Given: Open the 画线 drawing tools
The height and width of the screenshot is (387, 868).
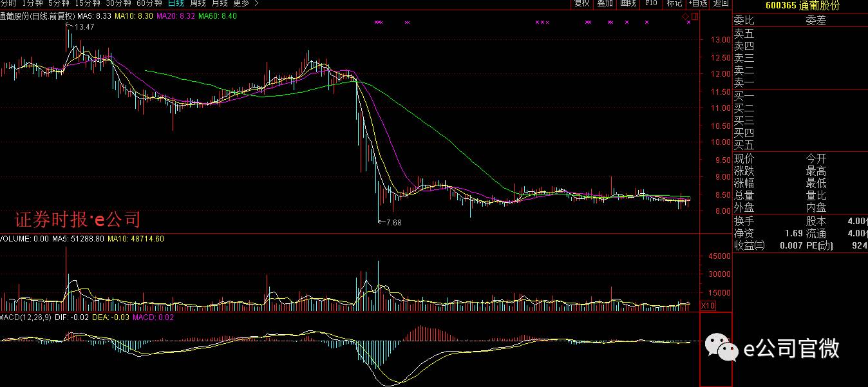Looking at the screenshot, I should (x=628, y=3).
